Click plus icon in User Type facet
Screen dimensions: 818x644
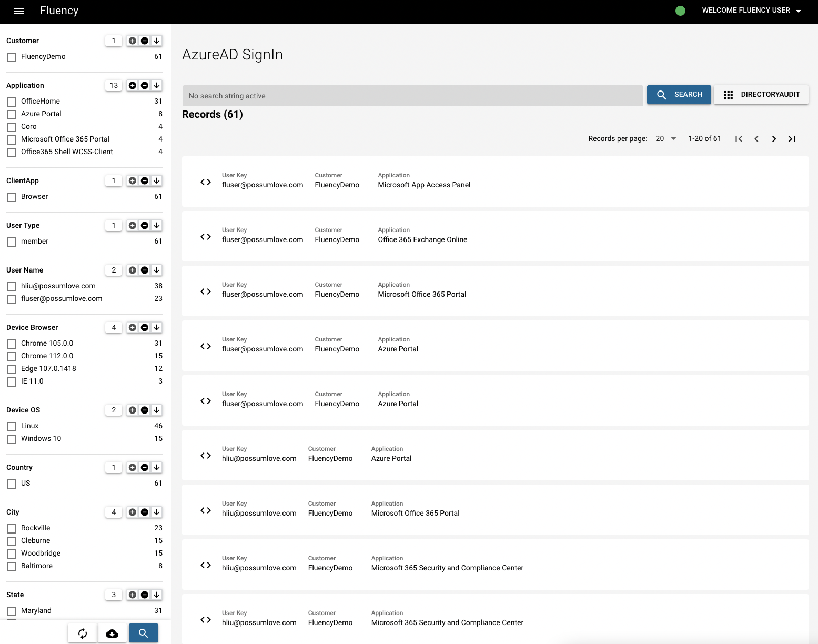click(x=132, y=225)
